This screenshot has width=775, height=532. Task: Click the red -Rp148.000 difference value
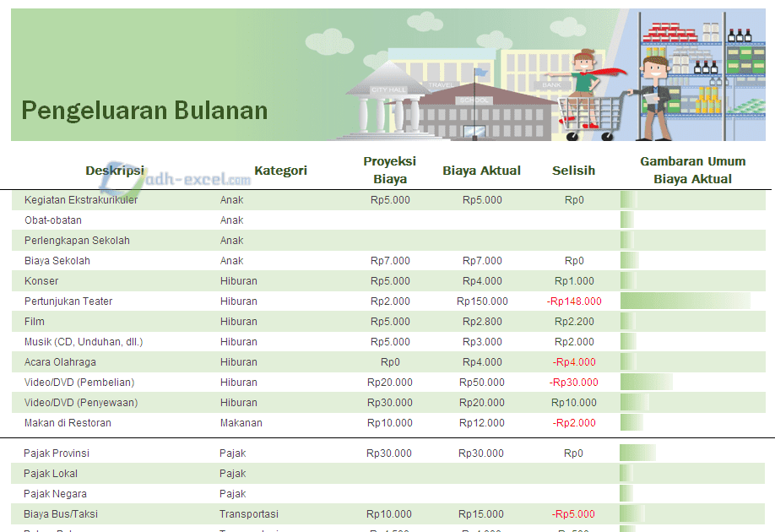[x=577, y=301]
